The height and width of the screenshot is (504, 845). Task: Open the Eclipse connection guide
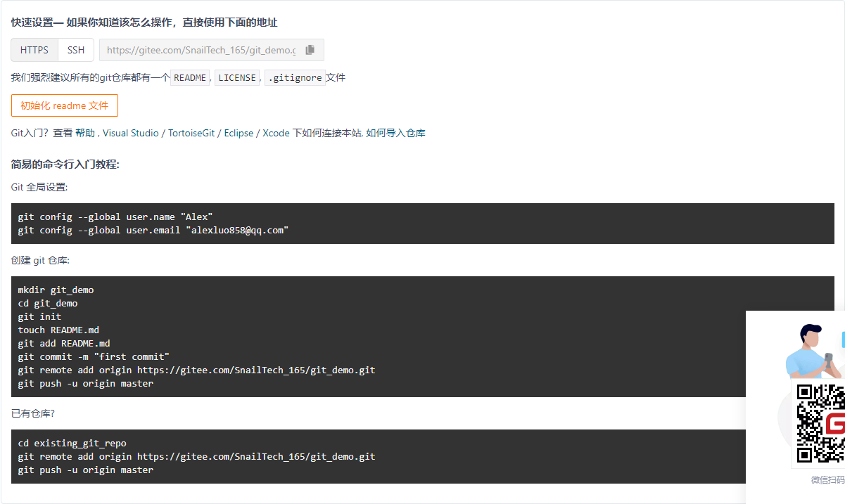(x=239, y=133)
